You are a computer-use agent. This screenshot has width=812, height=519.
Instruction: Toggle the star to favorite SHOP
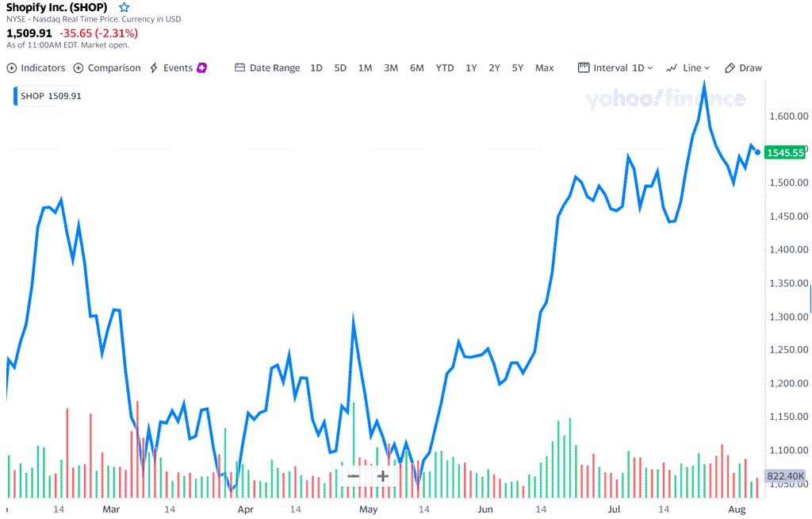coord(124,6)
